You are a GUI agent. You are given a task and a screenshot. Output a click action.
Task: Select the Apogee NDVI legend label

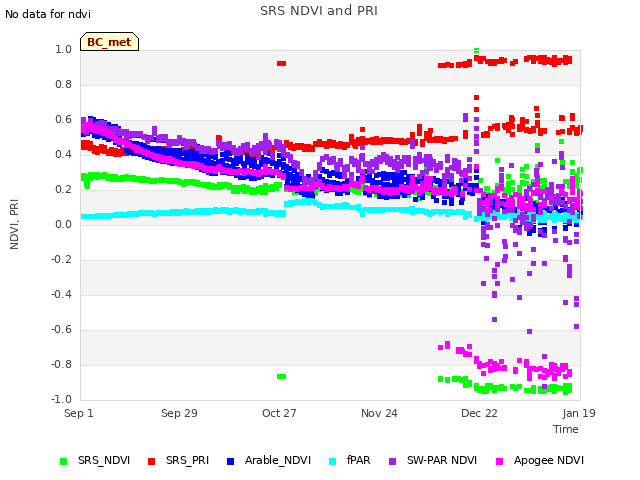[549, 460]
